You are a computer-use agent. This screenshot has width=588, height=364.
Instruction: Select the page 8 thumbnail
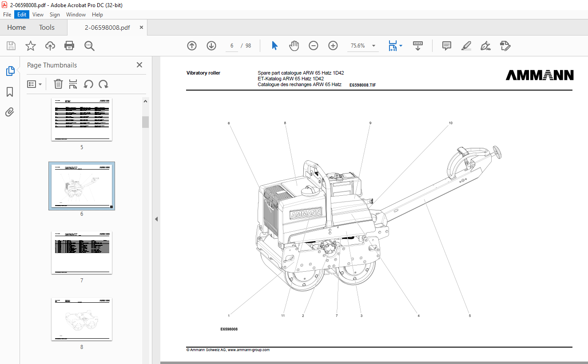pyautogui.click(x=82, y=319)
